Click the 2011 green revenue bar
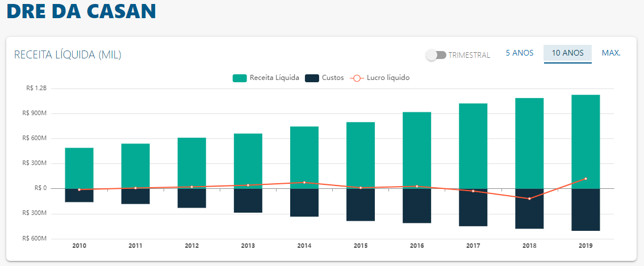This screenshot has width=644, height=266. click(136, 166)
